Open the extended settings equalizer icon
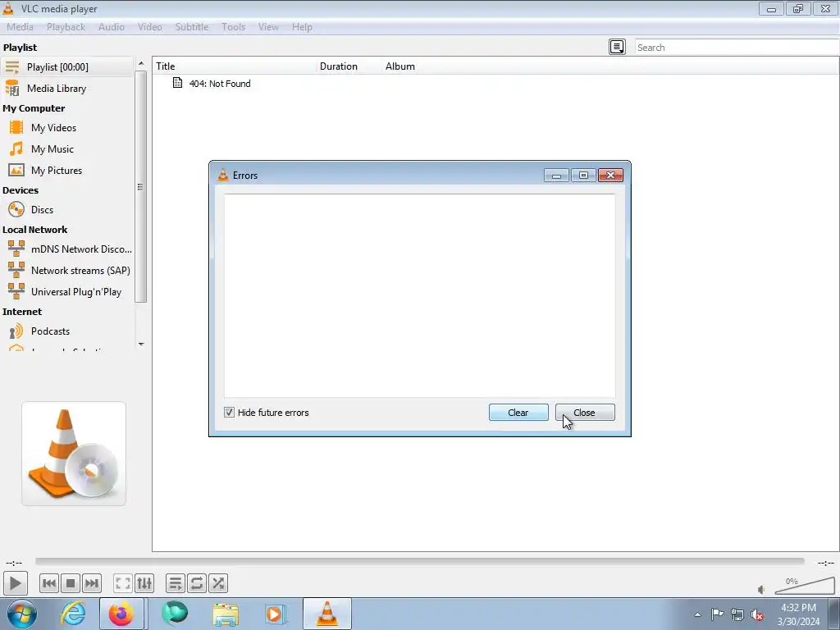The image size is (840, 630). tap(144, 583)
